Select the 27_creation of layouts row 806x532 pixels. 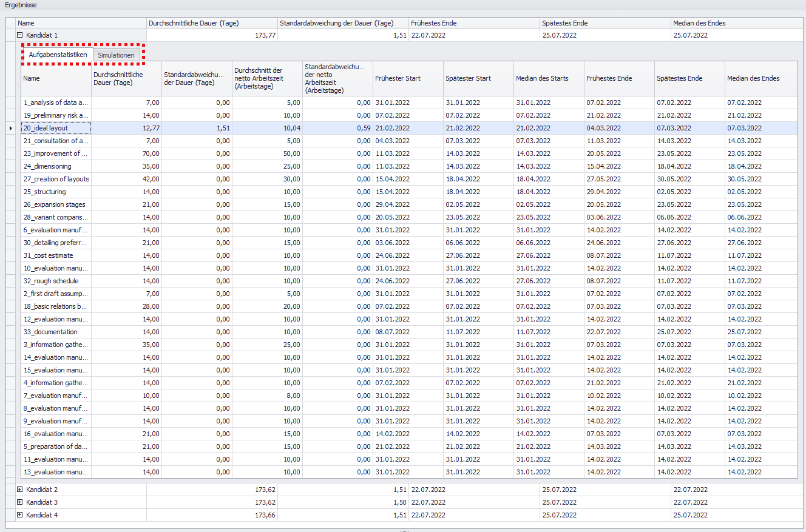(x=56, y=179)
